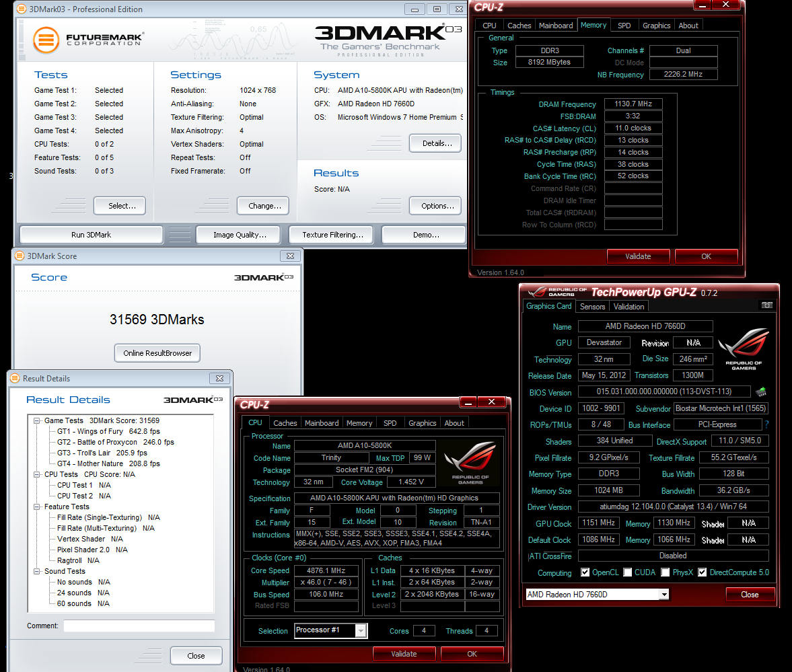Click the BIOS save chip icon in GPU-Z
Screen dimensions: 792x672
pos(761,391)
